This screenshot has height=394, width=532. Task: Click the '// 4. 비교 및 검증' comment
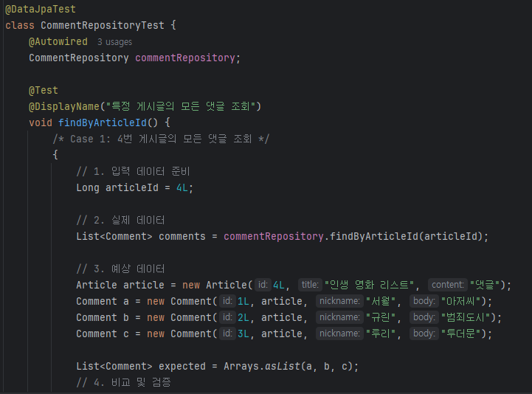point(123,382)
